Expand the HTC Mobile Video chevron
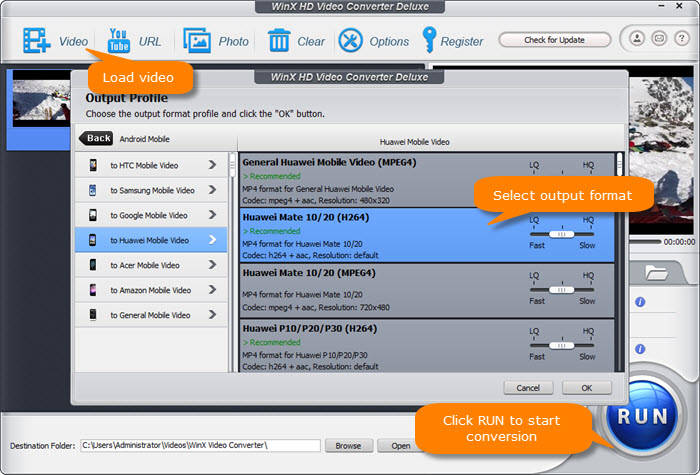Screen dimensions: 700x475 click(212, 165)
